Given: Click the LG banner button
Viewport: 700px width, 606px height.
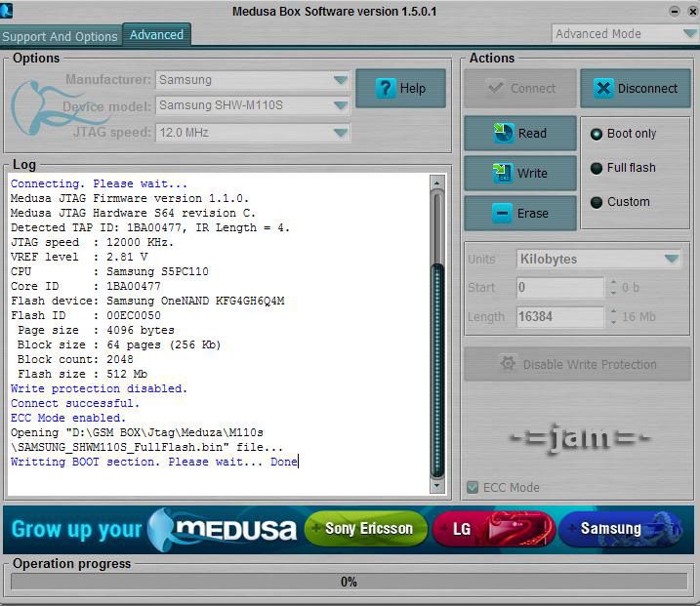Looking at the screenshot, I should [x=494, y=529].
